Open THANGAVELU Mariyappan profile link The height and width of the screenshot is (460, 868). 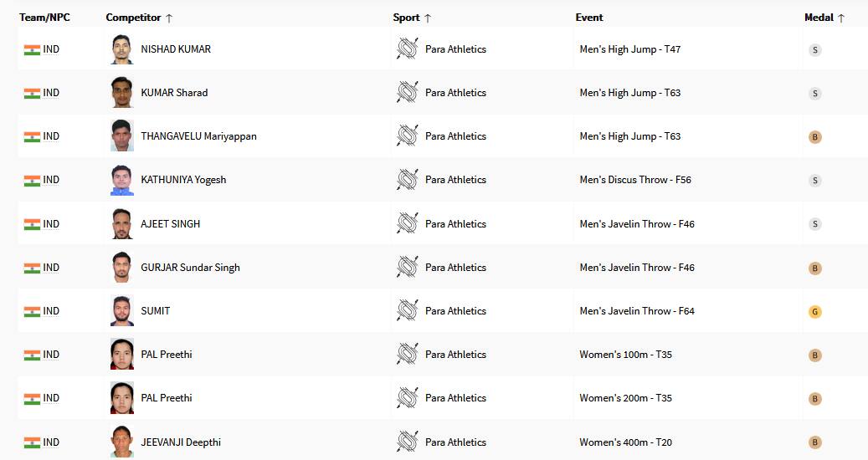coord(198,136)
